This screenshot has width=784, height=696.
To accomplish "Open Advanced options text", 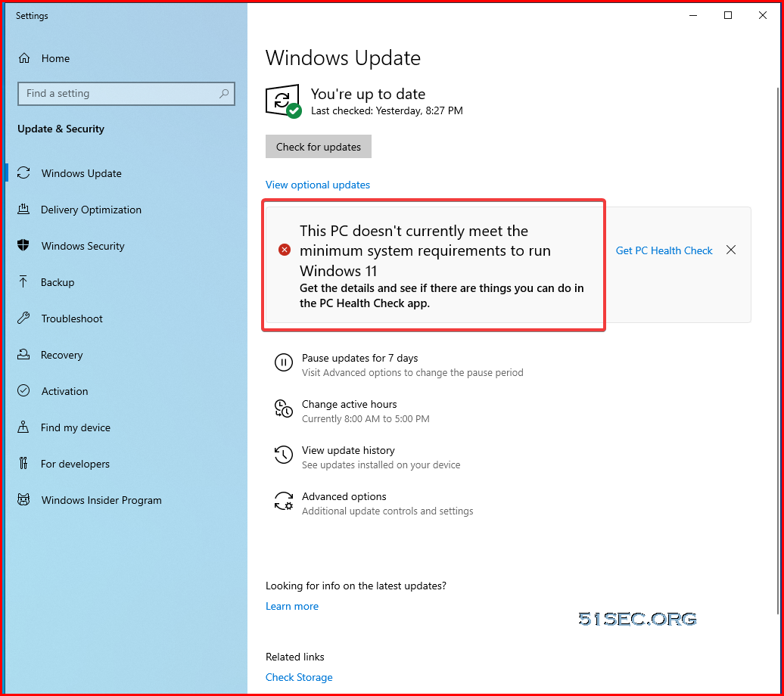I will 344,496.
